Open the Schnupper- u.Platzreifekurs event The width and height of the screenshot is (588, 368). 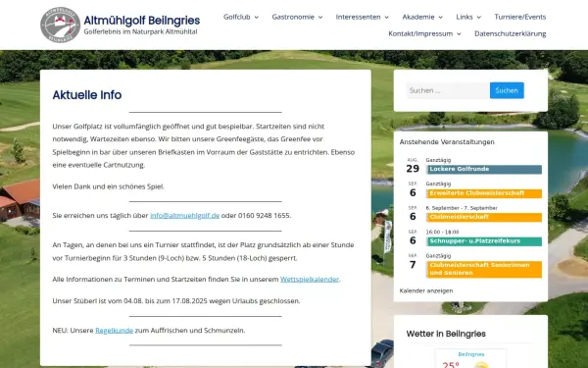click(x=484, y=241)
